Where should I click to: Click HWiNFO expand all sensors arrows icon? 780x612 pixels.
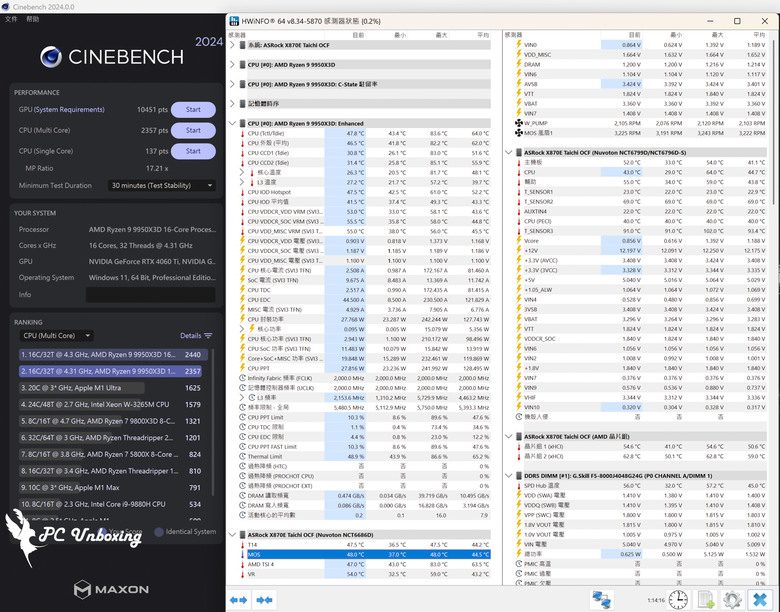click(239, 600)
